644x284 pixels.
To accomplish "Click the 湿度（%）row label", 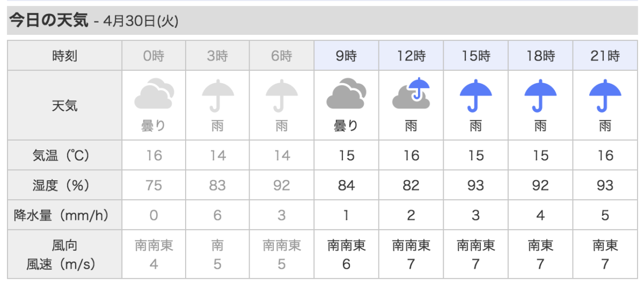I will [x=64, y=186].
